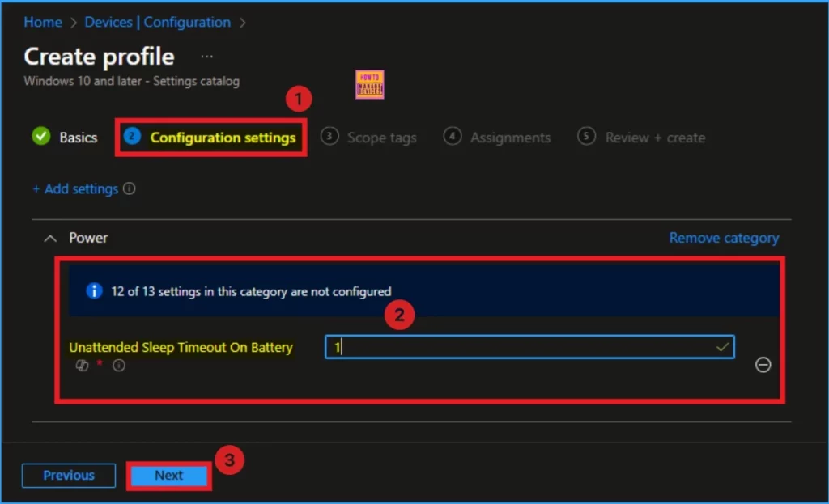Viewport: 829px width, 504px height.
Task: Click the copy icon under Unattended Sleep Timeout
Action: [x=82, y=366]
